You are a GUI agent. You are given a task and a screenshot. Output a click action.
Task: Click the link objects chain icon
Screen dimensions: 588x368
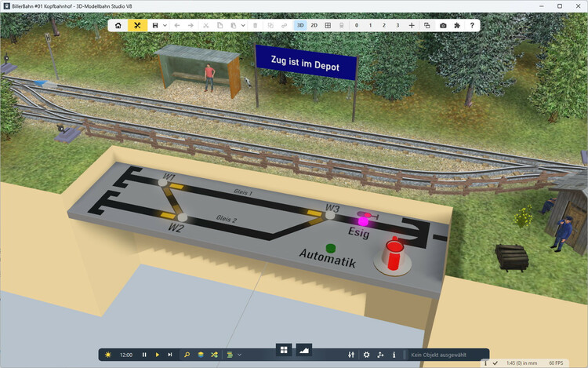(x=285, y=26)
